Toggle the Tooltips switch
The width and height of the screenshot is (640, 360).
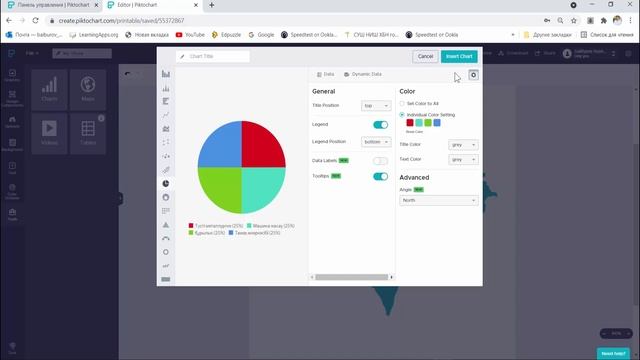pos(380,176)
